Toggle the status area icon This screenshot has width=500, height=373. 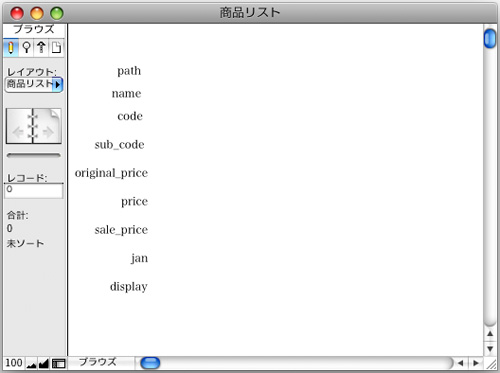click(x=59, y=364)
